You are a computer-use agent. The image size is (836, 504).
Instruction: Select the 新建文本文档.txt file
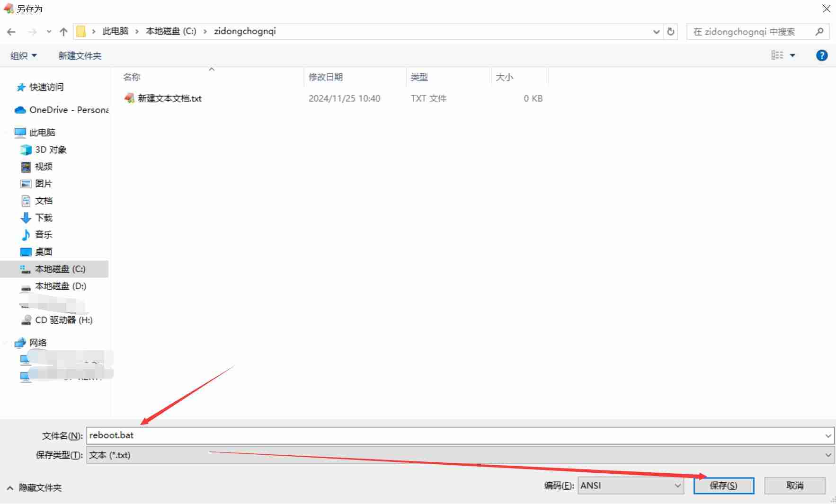click(x=169, y=98)
